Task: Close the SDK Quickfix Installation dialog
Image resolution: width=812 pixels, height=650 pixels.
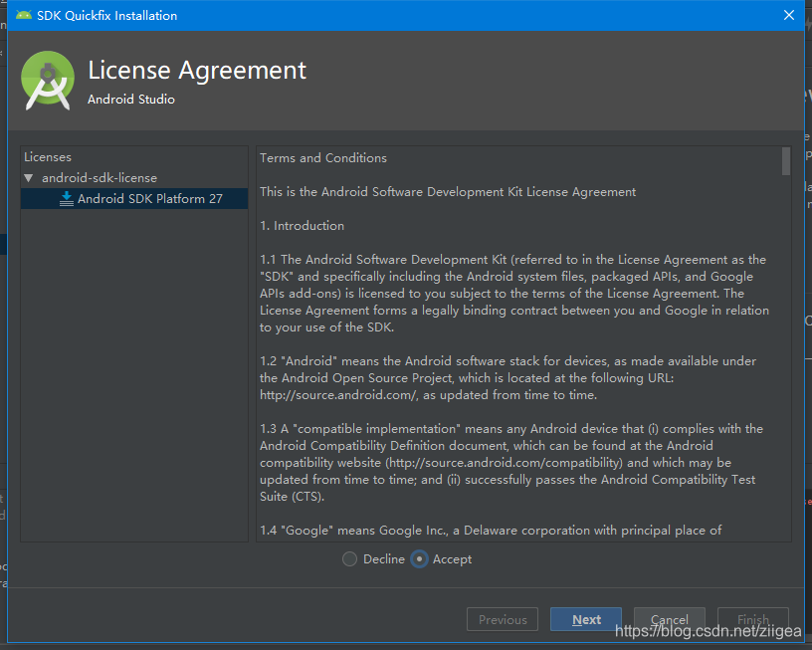Action: point(789,15)
